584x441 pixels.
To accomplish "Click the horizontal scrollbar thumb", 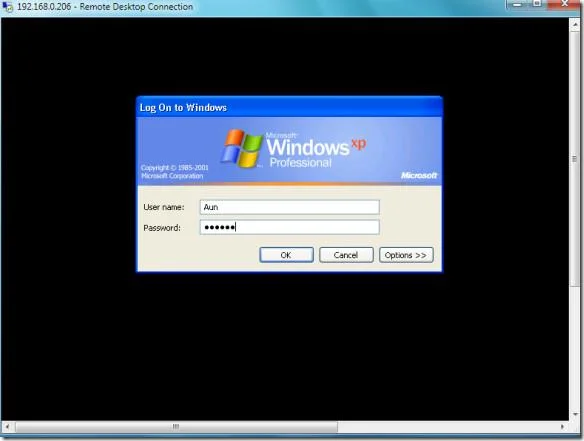I will [176, 426].
